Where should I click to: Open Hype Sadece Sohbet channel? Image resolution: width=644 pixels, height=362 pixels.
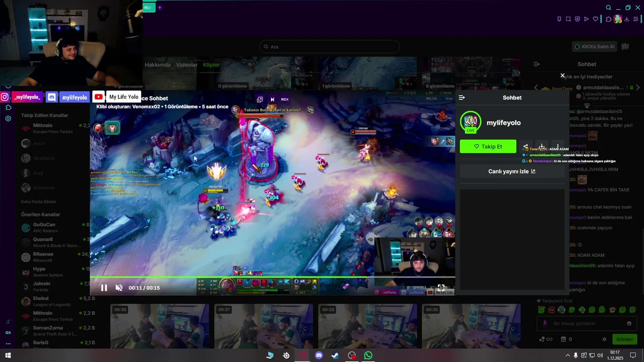pyautogui.click(x=55, y=272)
